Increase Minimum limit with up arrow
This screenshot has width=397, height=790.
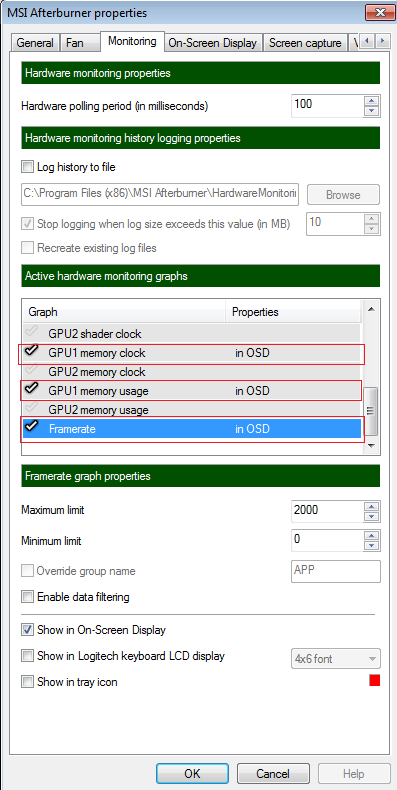coord(372,536)
